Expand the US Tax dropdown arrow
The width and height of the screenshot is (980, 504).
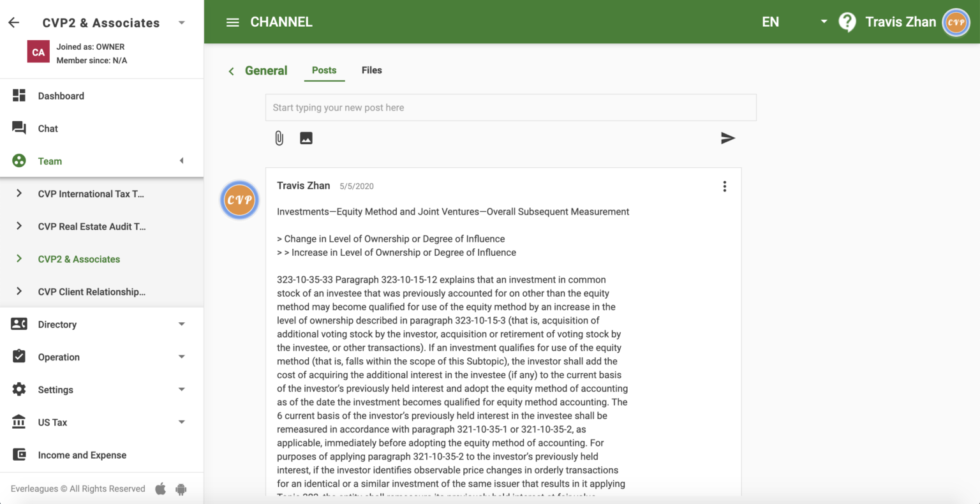182,422
